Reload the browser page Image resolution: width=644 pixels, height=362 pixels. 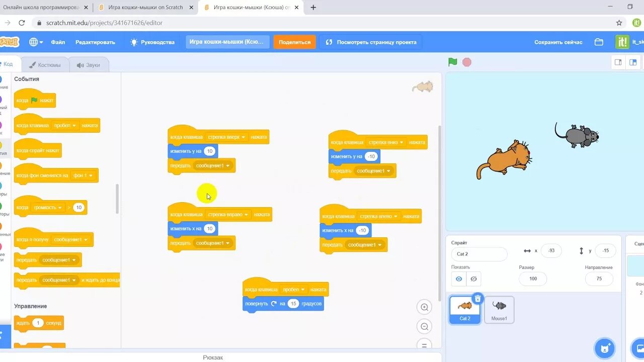(x=22, y=23)
